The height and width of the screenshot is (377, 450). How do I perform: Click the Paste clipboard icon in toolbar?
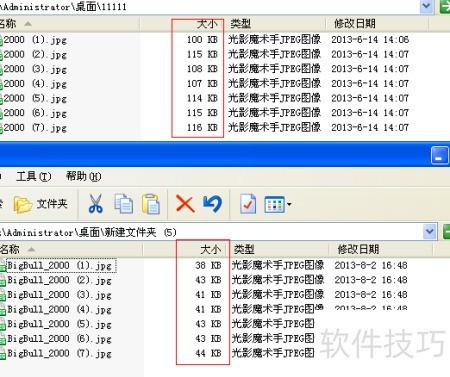coord(151,204)
